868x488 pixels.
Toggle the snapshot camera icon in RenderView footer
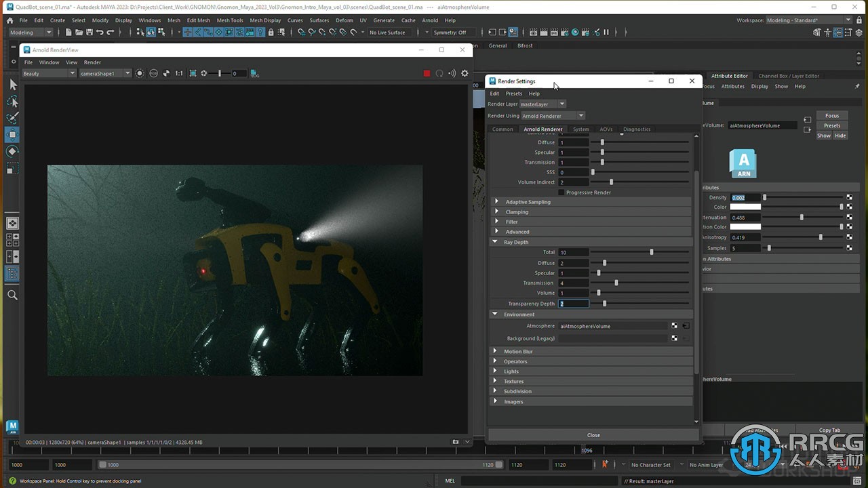[x=456, y=442]
